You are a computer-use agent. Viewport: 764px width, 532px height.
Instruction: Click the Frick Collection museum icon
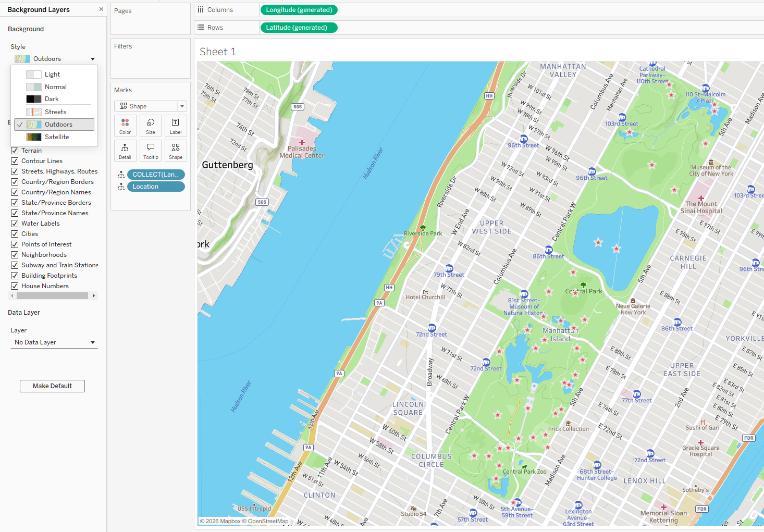pos(568,423)
